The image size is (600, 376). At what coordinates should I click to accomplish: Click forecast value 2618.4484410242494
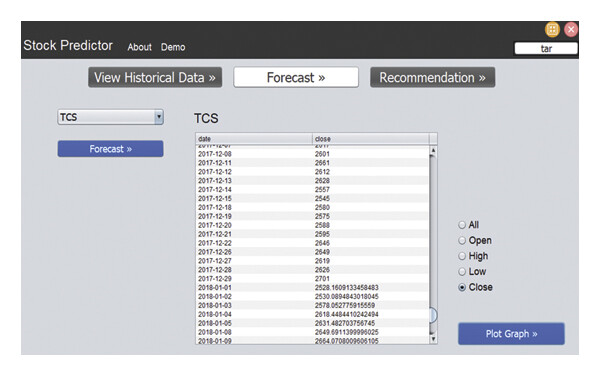point(347,314)
